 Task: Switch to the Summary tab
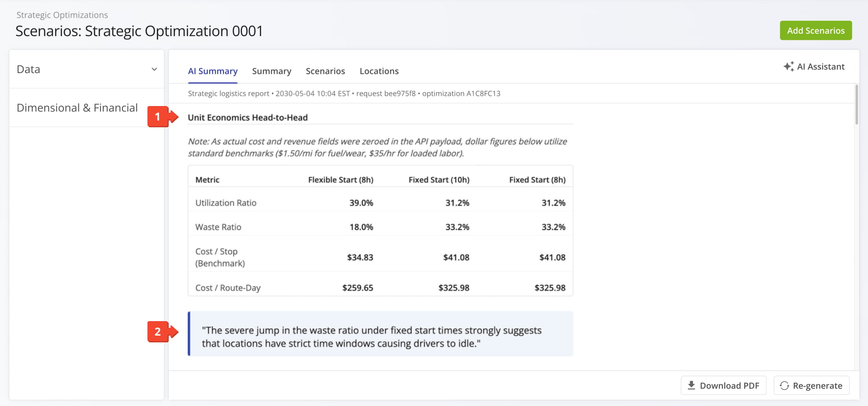[x=272, y=71]
